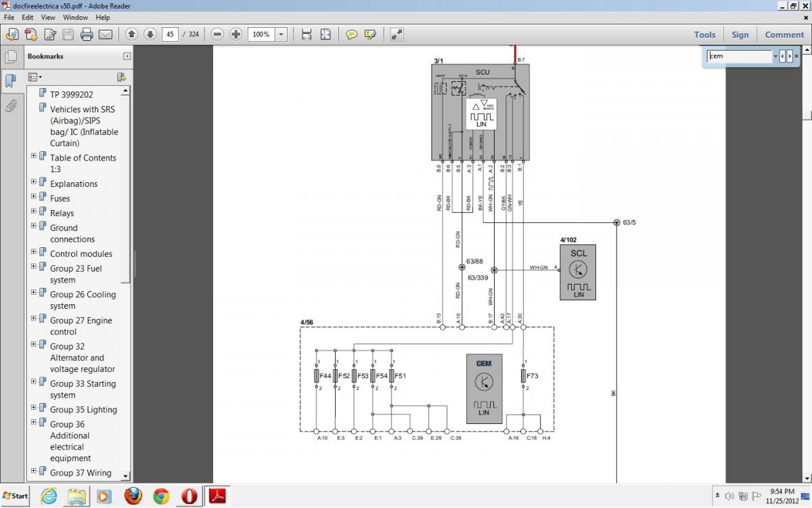The width and height of the screenshot is (812, 508).
Task: Open bookmarks options menu dropdown
Action: [x=35, y=77]
